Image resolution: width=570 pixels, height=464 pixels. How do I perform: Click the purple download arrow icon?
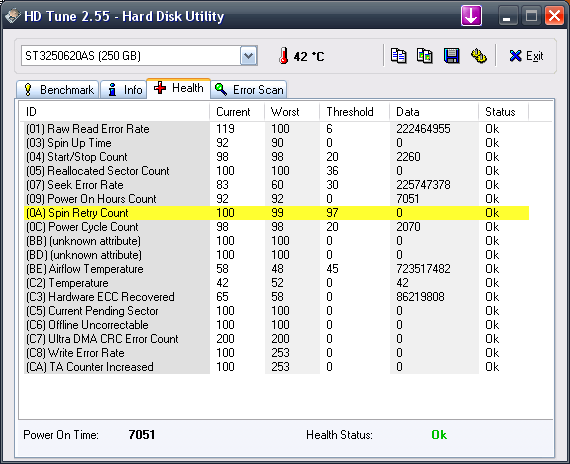[x=471, y=16]
